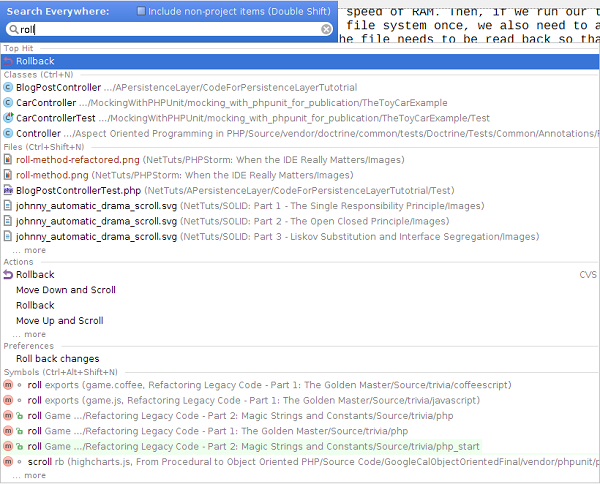Viewport: 600px width, 484px height.
Task: Click file icon for SOLID Part 2 svg
Action: tap(8, 221)
